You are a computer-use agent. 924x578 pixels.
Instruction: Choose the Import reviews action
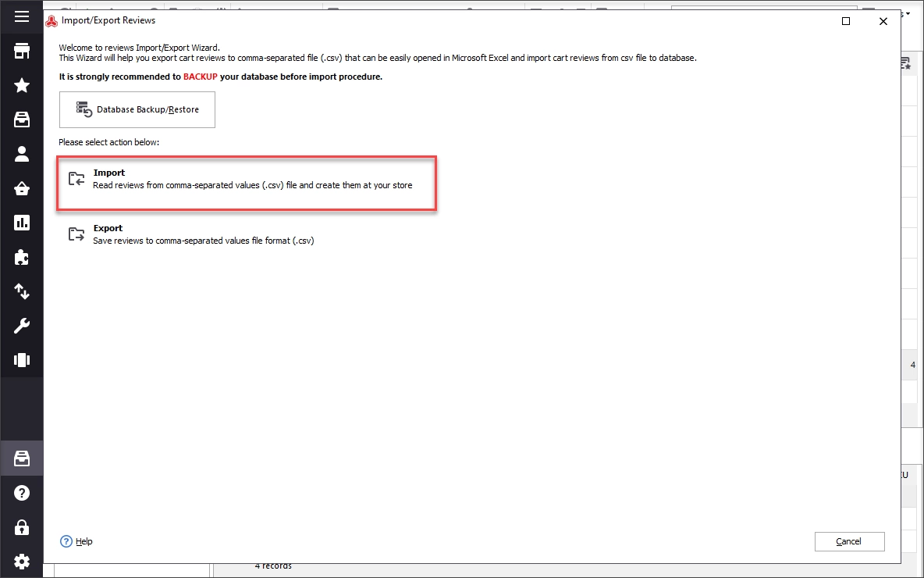pyautogui.click(x=247, y=183)
